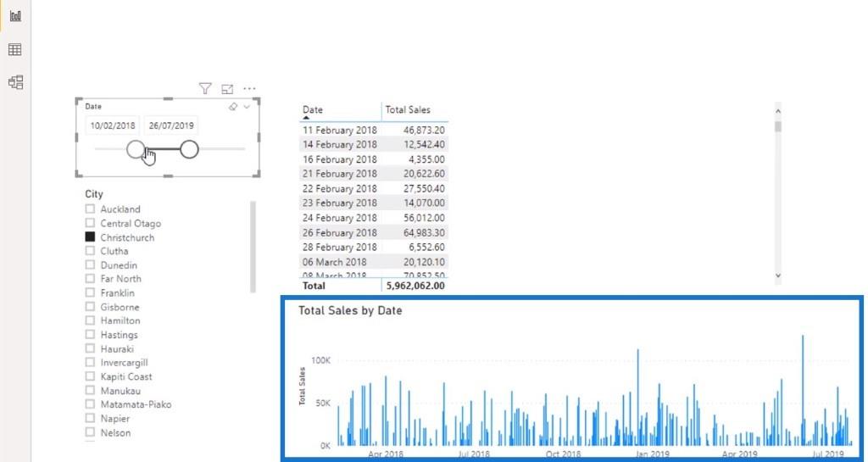Open focus mode for Date slicer

click(x=227, y=88)
